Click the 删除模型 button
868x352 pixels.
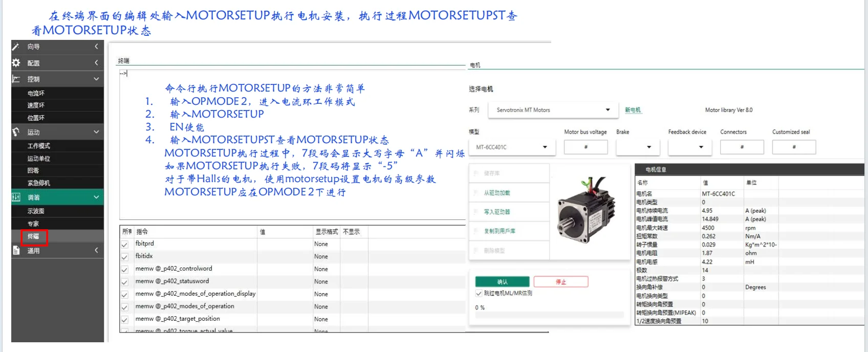(x=509, y=251)
